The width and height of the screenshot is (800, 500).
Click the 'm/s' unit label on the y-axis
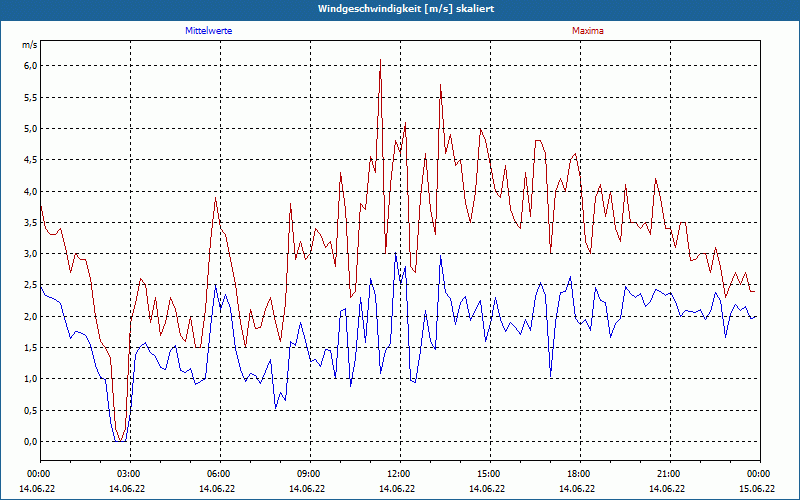tap(30, 45)
